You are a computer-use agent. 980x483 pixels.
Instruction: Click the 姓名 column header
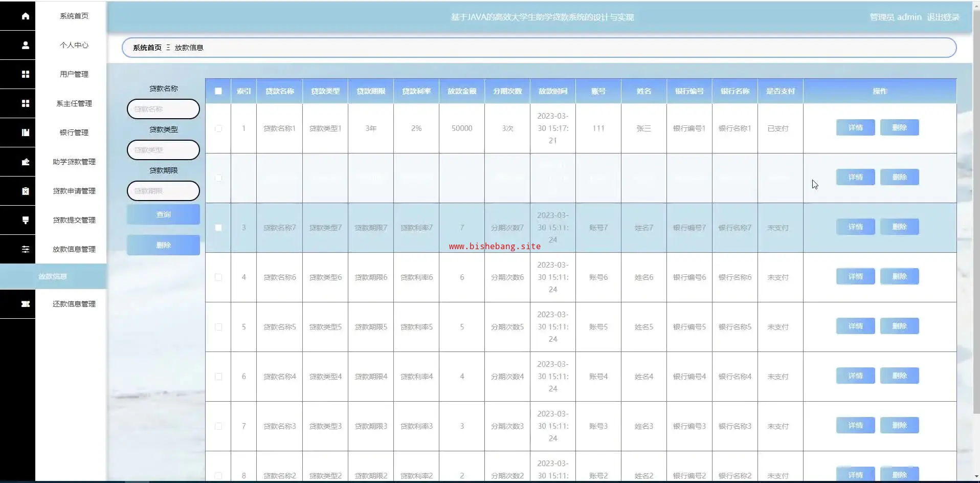644,91
